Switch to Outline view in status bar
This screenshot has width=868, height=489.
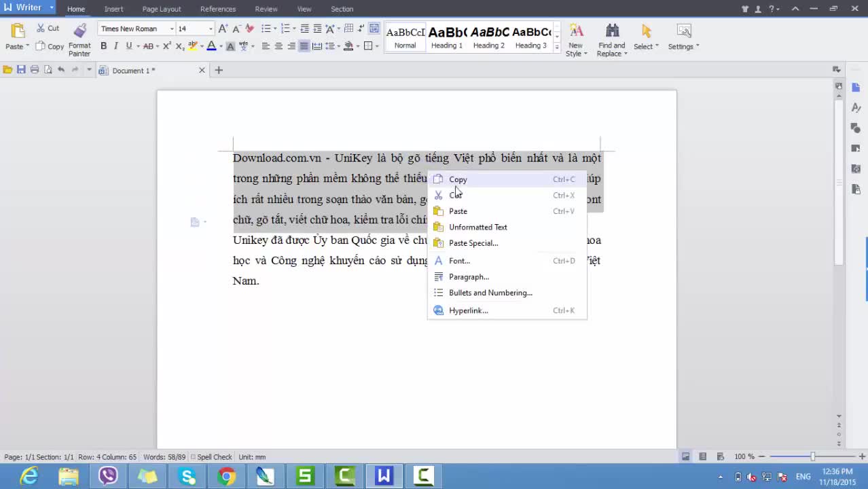pos(703,456)
